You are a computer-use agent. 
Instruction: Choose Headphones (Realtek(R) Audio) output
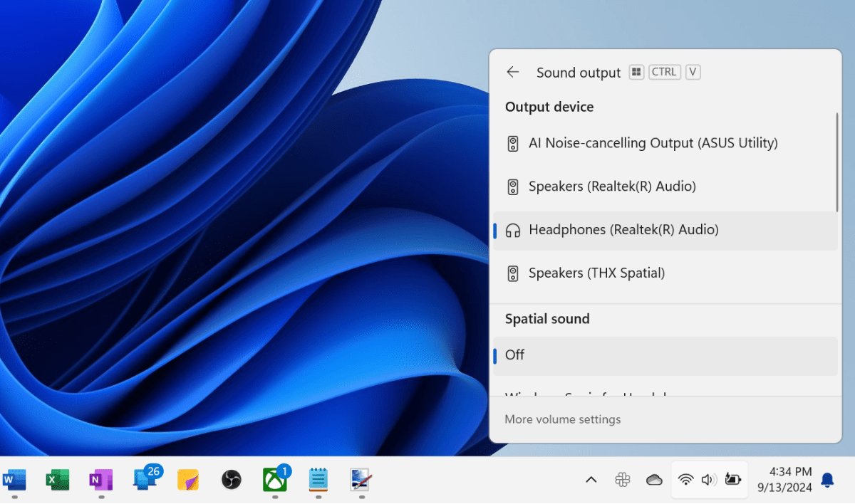click(x=665, y=231)
